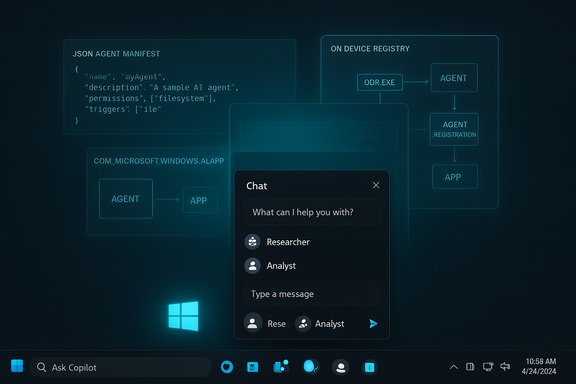Click the Ask Copilot search box
576x384 pixels.
(120, 367)
